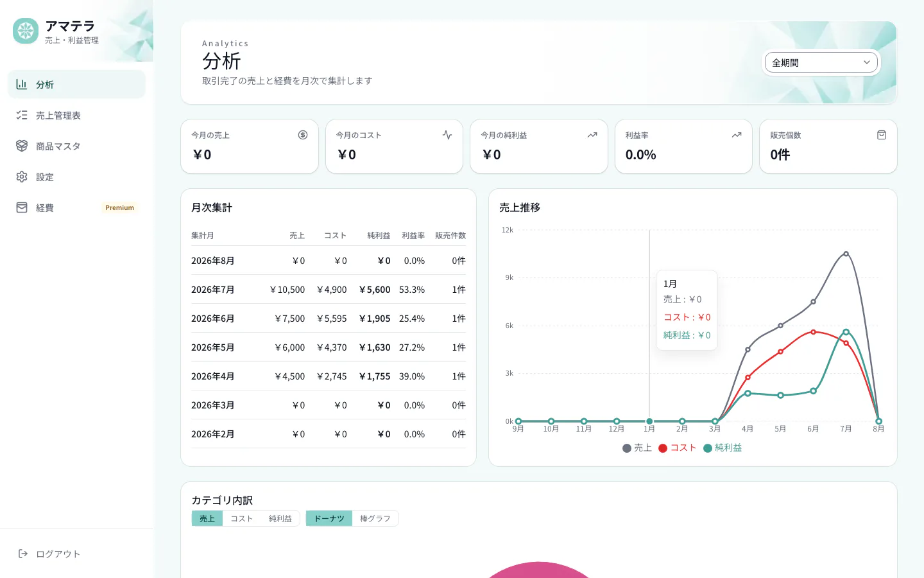This screenshot has width=924, height=578.
Task: Click the bag icon on 販売個数 card
Action: click(882, 135)
